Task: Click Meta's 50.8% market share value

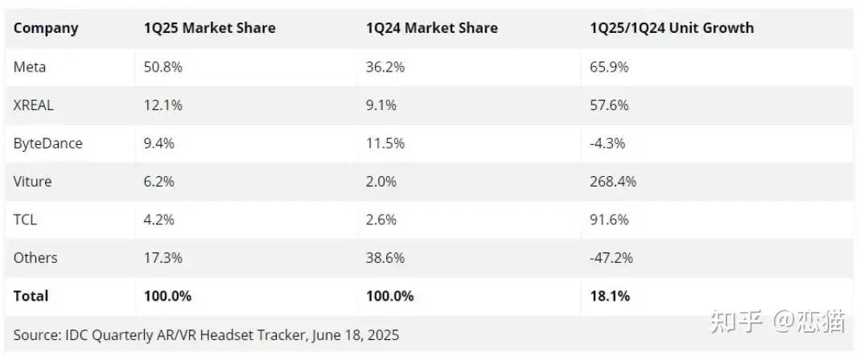Action: point(163,67)
